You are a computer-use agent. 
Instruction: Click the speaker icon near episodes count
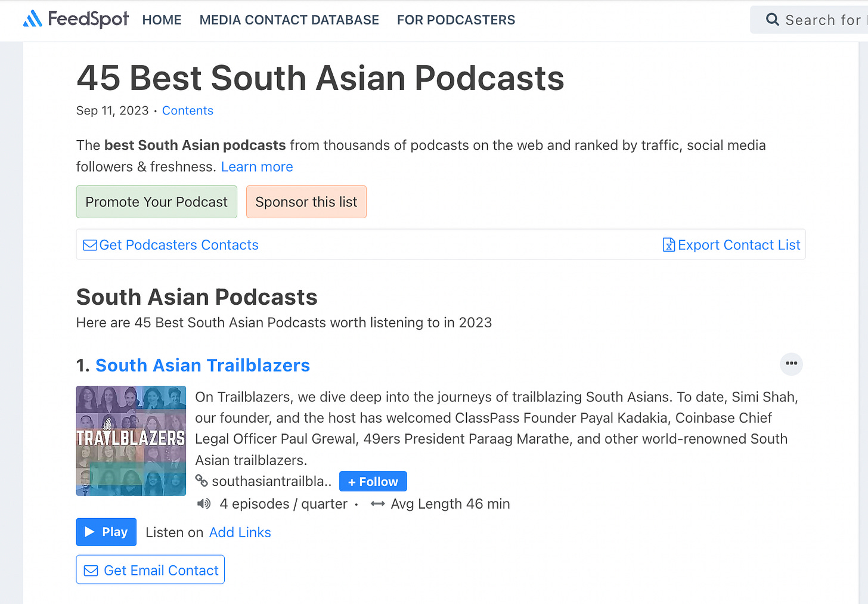pyautogui.click(x=204, y=504)
